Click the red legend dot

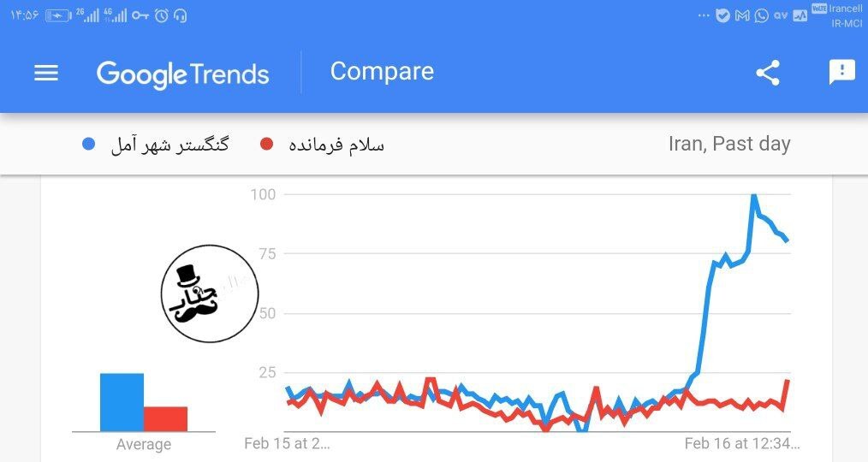point(266,145)
